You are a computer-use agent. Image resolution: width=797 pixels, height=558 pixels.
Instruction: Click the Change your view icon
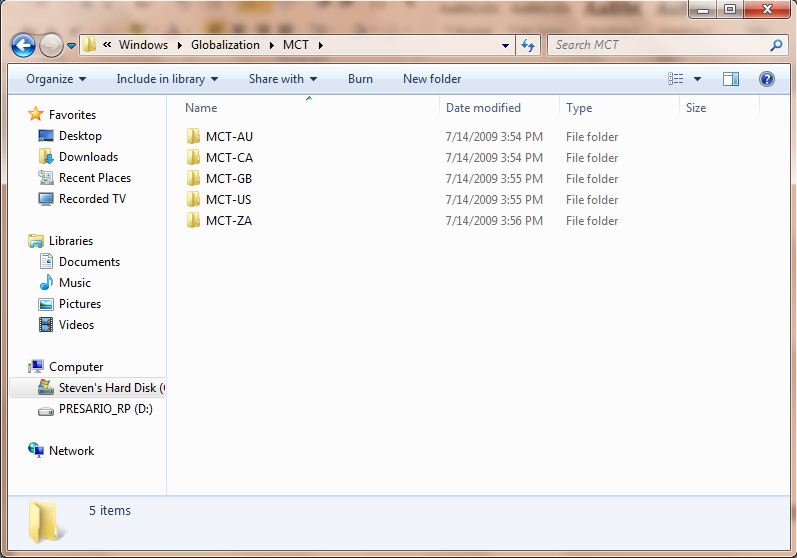click(676, 79)
